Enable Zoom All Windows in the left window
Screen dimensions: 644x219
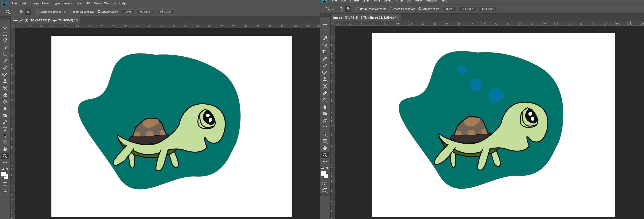pyautogui.click(x=70, y=12)
